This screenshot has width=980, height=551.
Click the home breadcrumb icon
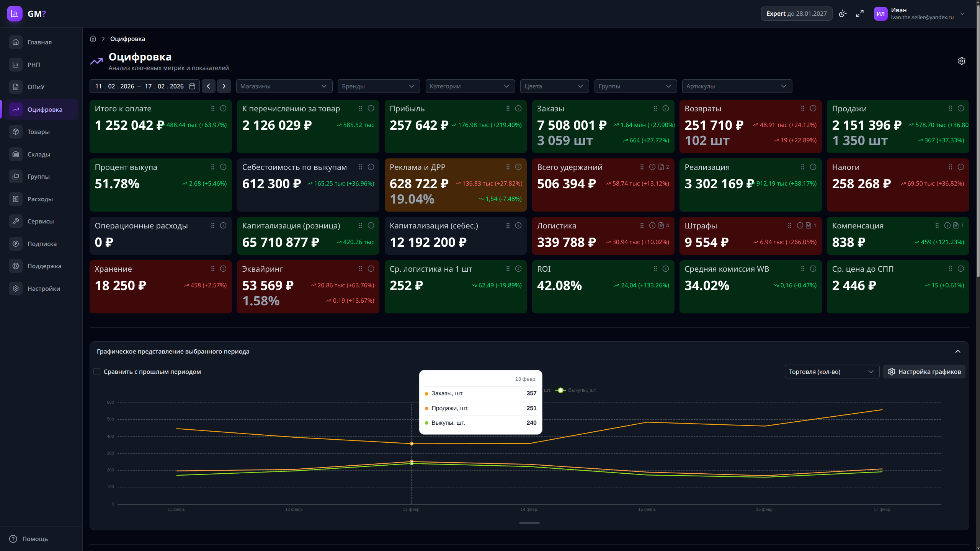click(x=93, y=39)
